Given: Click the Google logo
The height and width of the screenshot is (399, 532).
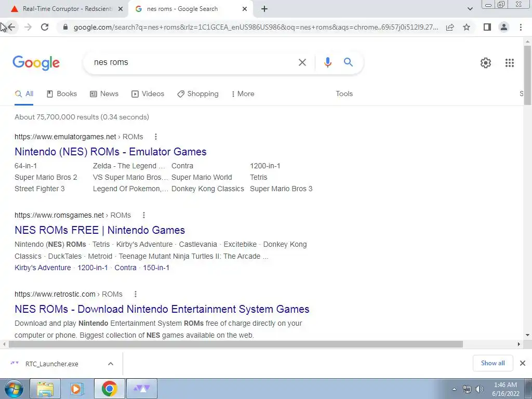Looking at the screenshot, I should pos(36,63).
